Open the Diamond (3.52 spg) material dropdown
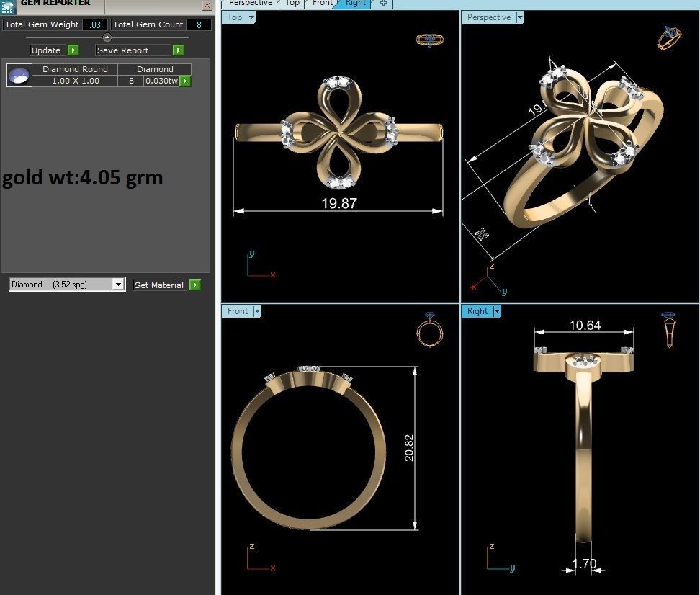Screen dimensions: 700x595 pyautogui.click(x=118, y=284)
